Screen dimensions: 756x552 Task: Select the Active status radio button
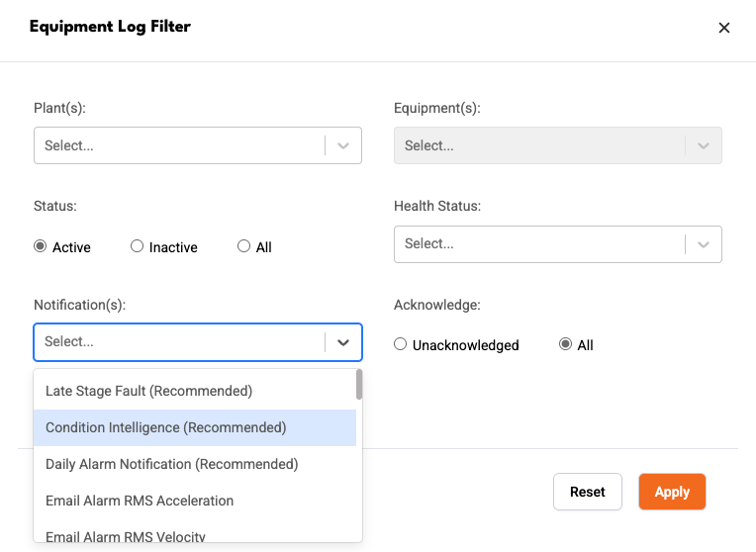(x=40, y=246)
